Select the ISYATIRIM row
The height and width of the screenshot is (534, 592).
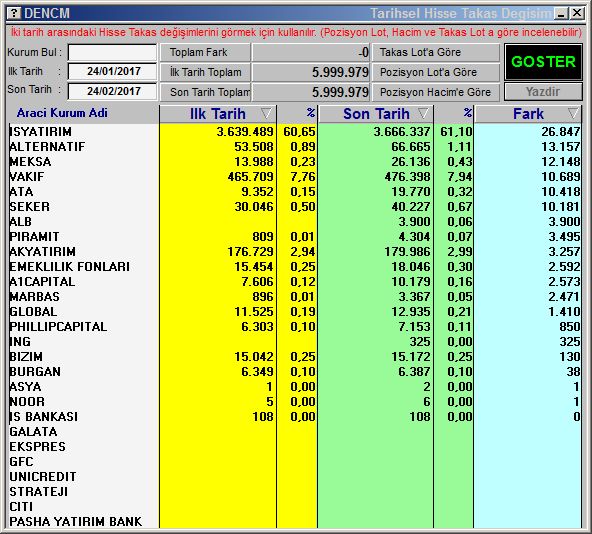[295, 132]
